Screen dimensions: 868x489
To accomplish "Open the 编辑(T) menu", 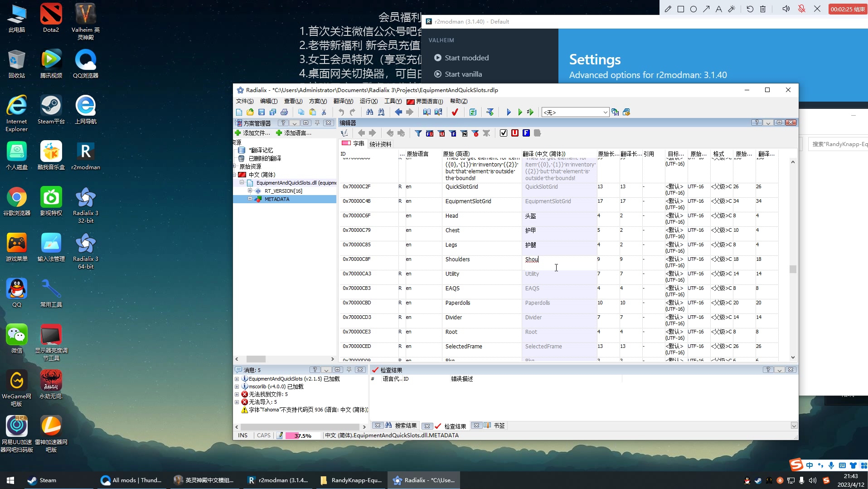I will pos(268,101).
